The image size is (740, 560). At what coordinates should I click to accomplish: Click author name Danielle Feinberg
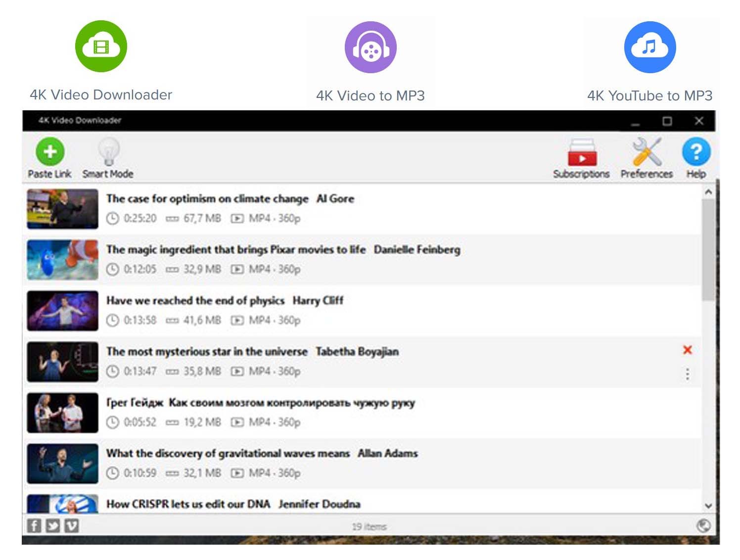click(417, 250)
